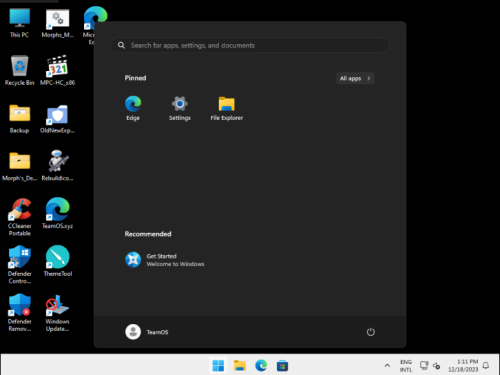
Task: Select the MPC-HC_x86 desktop icon
Action: [x=58, y=71]
